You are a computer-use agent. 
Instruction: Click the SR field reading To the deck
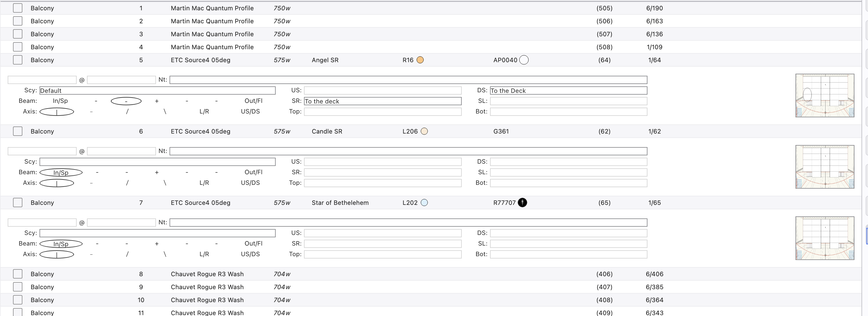382,101
